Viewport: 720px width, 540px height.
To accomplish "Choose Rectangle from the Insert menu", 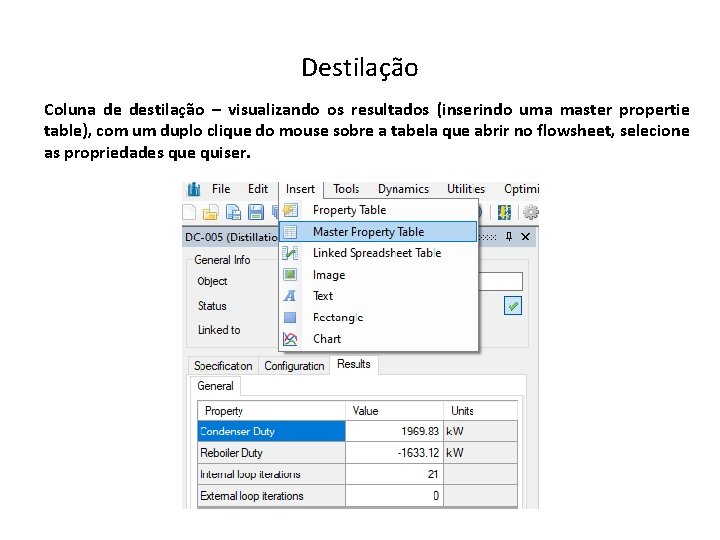I will [x=378, y=317].
